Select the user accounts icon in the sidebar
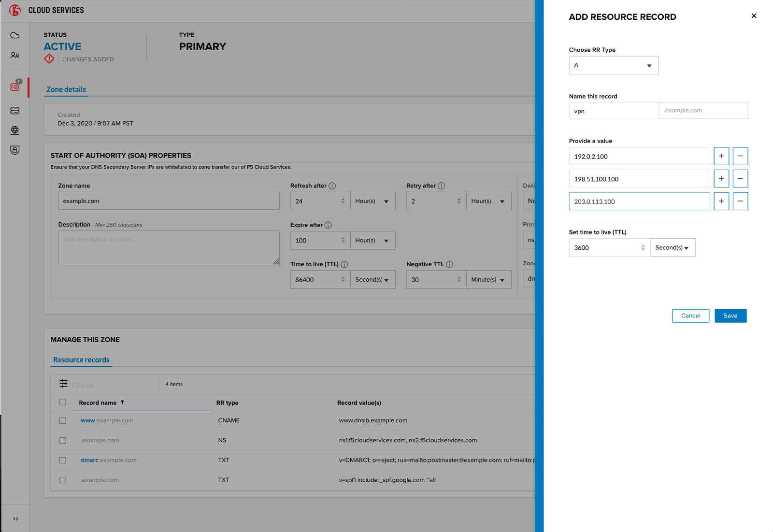The image size is (773, 532). click(x=15, y=55)
